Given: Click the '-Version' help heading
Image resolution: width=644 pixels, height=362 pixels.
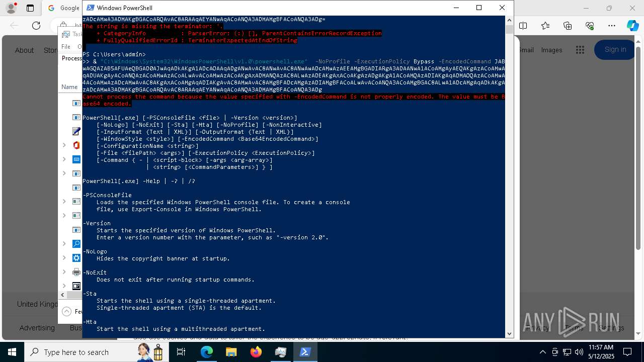Looking at the screenshot, I should 97,223.
